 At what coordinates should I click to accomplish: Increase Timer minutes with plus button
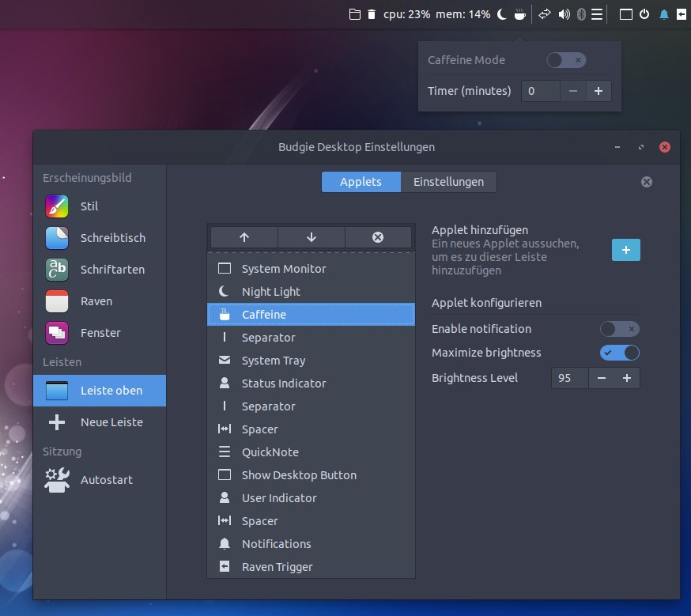598,91
